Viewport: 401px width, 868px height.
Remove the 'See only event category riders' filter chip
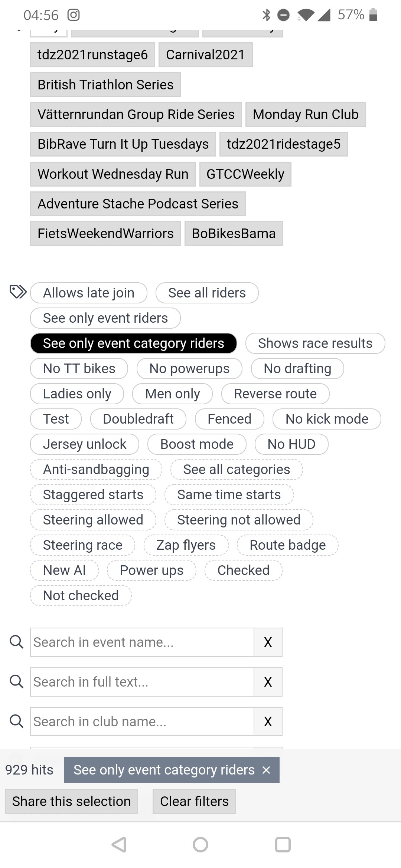266,770
